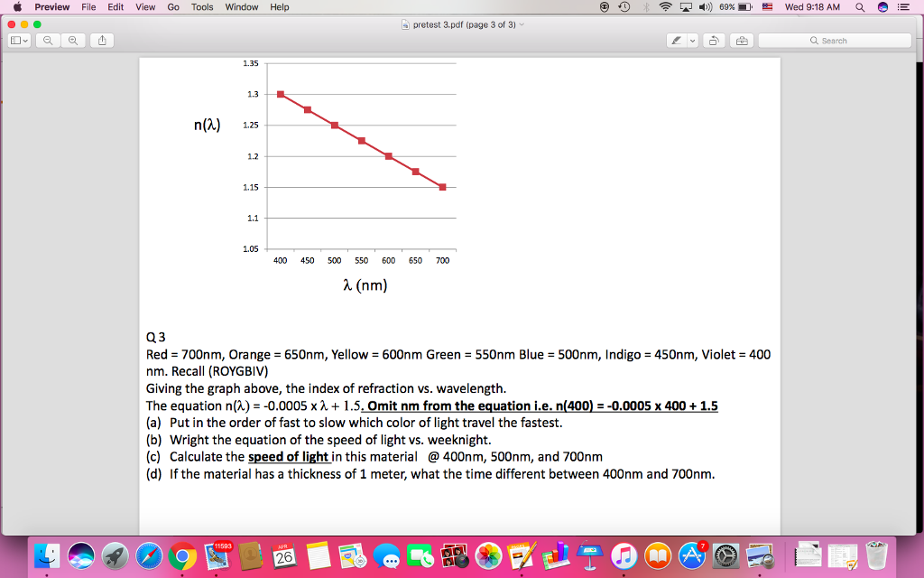Open the Share menu in Preview toolbar

102,40
